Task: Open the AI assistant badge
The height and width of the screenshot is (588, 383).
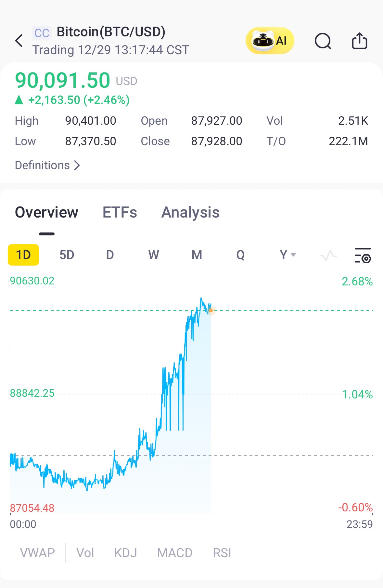Action: tap(270, 41)
